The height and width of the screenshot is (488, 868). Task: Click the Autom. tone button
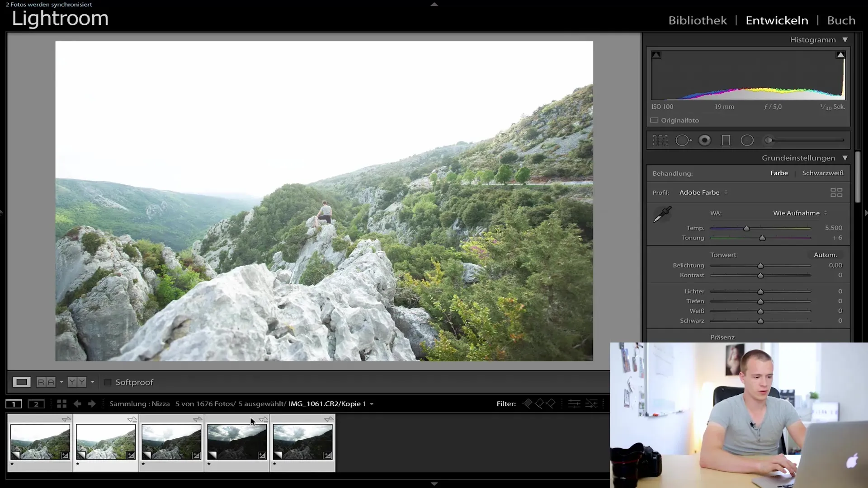(x=825, y=255)
